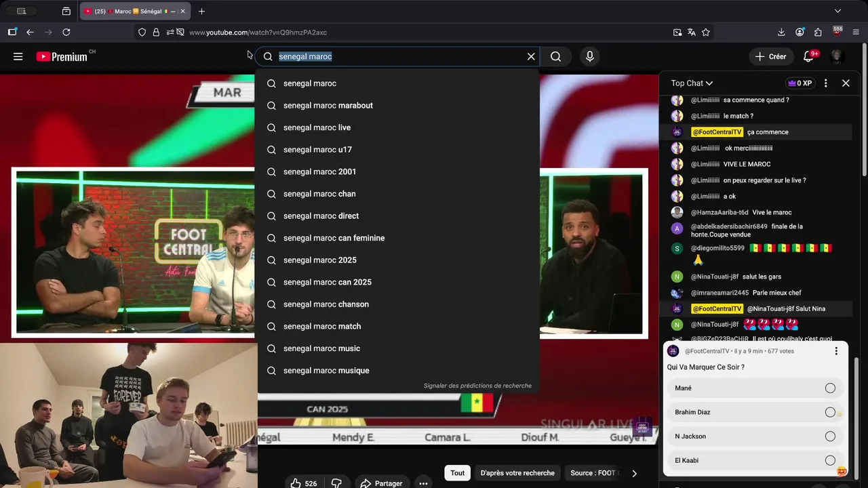This screenshot has width=868, height=488.
Task: Open the browser application menu
Action: tap(856, 32)
